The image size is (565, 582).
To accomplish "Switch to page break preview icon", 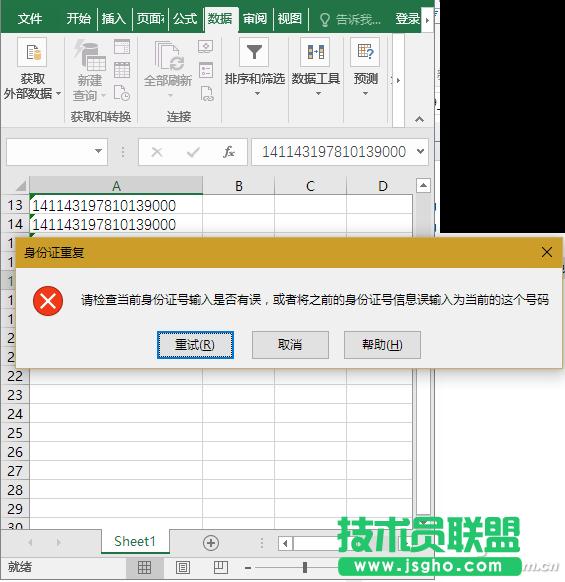I will coord(221,568).
